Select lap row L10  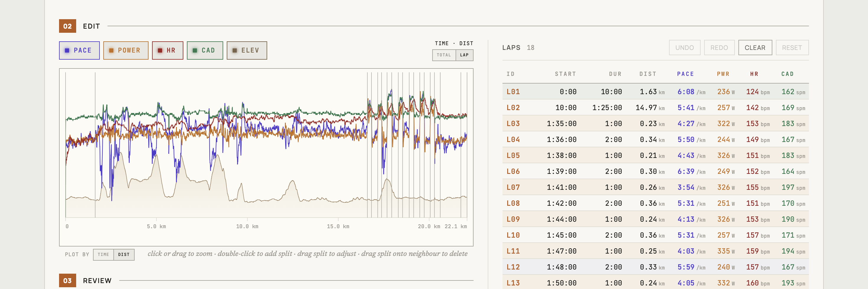point(655,235)
